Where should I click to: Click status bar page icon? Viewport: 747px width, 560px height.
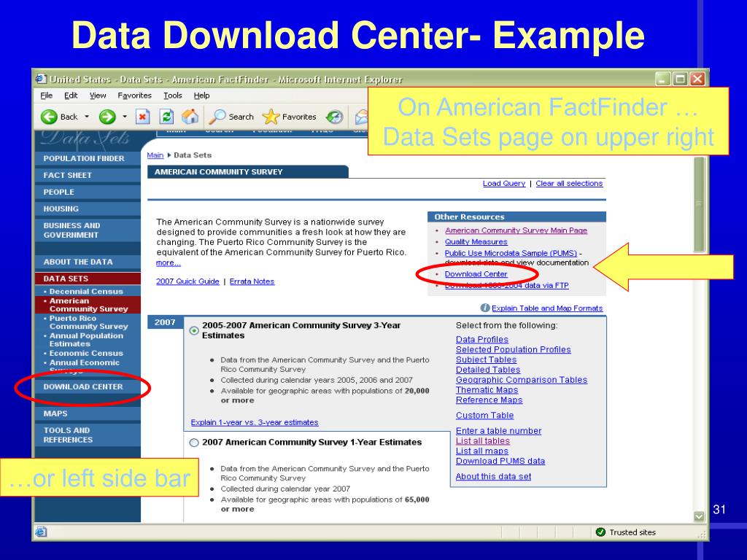coord(42,532)
